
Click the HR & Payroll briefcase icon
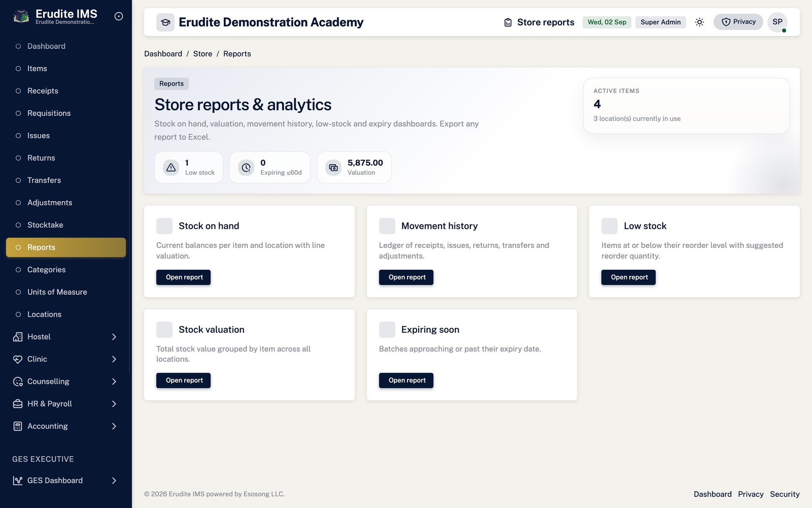click(18, 404)
